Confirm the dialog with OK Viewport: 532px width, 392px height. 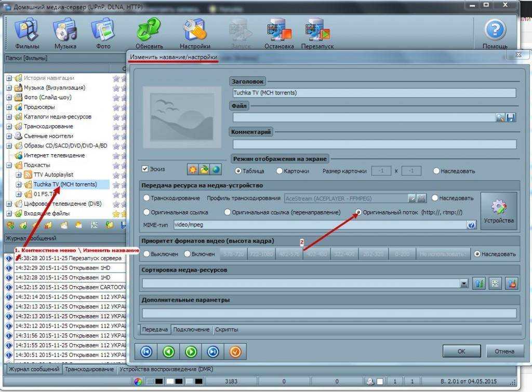[461, 352]
